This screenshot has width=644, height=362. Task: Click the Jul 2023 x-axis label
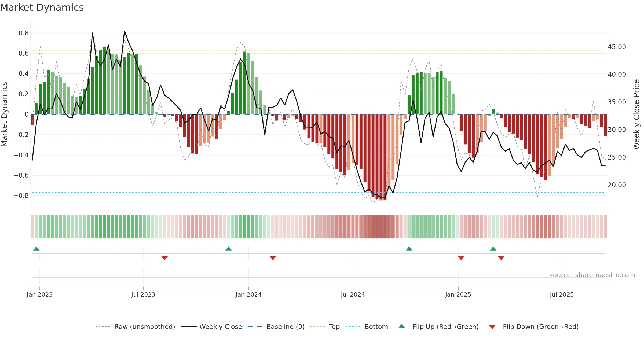click(x=143, y=294)
